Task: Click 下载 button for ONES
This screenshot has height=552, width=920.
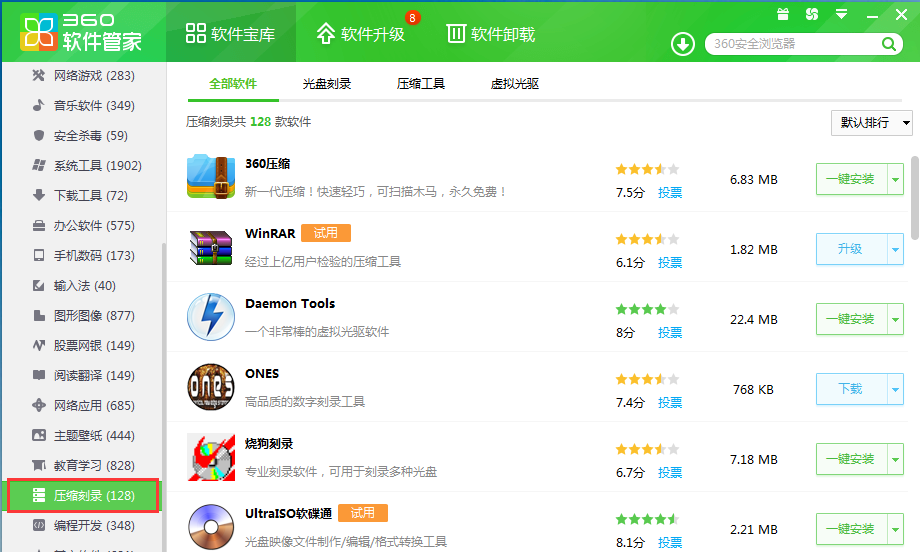Action: click(851, 389)
